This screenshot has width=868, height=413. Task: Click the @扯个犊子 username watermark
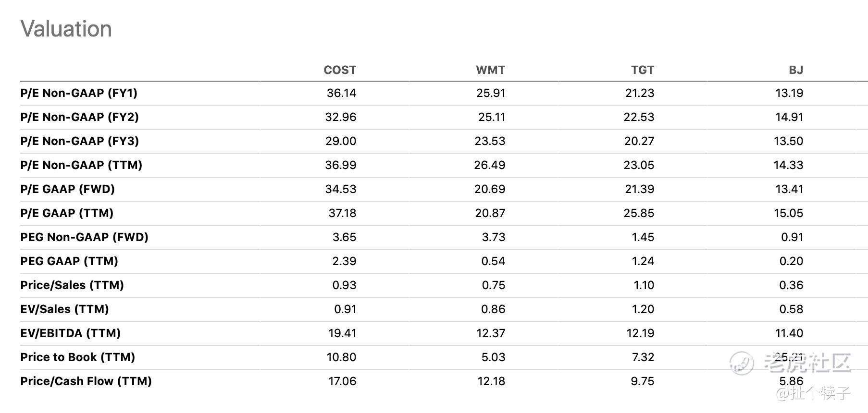[x=813, y=393]
